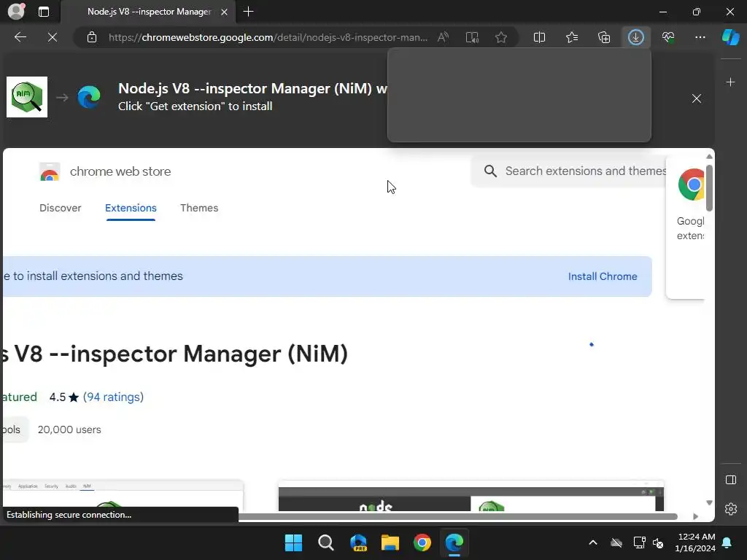Show hidden system tray icons
Viewport: 747px width, 560px height.
click(593, 542)
